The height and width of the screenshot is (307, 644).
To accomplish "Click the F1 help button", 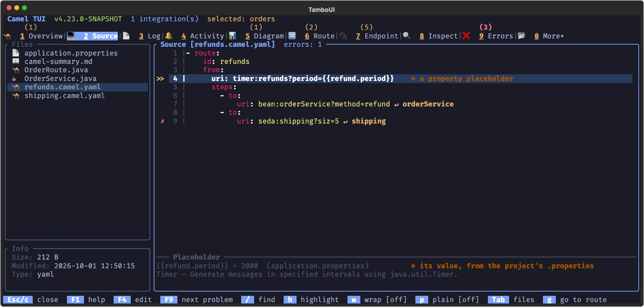I will (86, 300).
